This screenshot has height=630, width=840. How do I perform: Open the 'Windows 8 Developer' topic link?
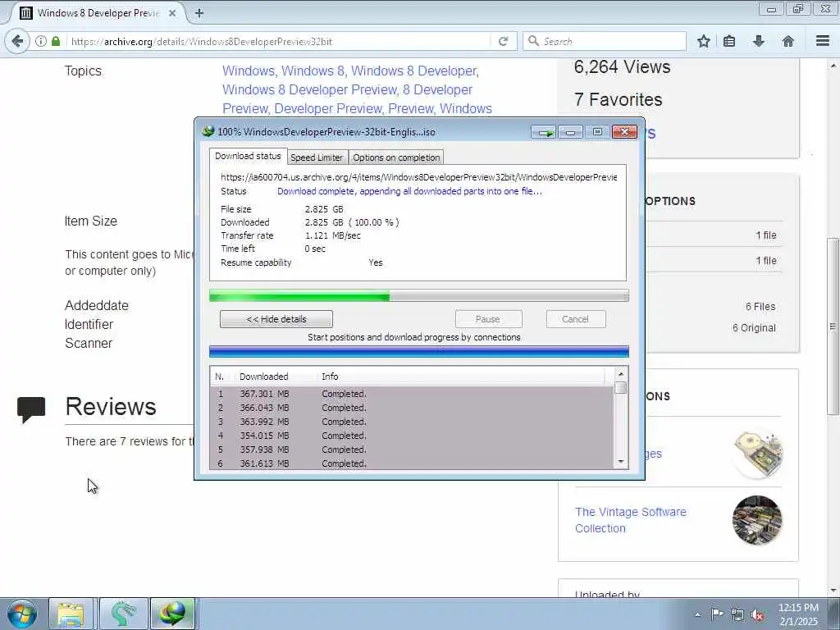click(x=413, y=71)
